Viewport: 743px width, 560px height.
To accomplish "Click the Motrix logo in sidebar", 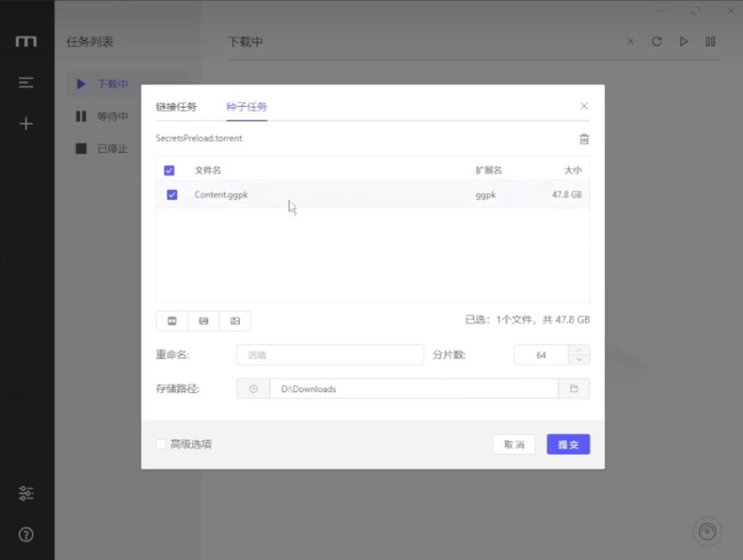I will pyautogui.click(x=26, y=41).
